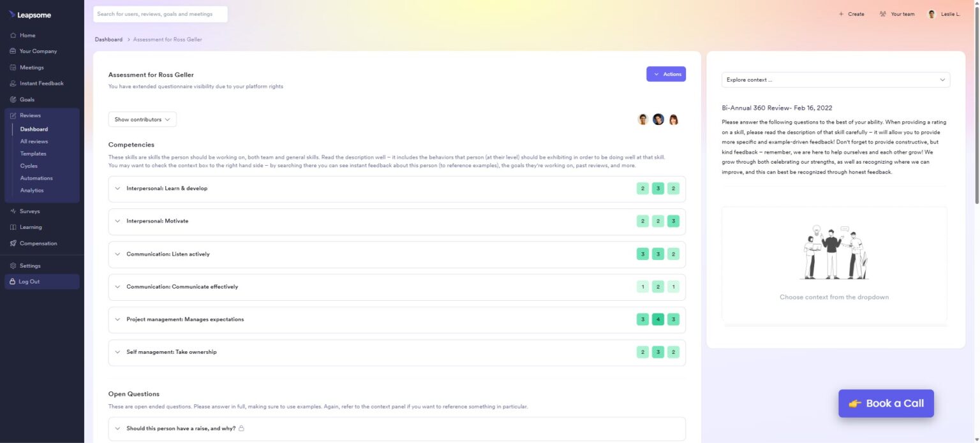Click Leslie L.'s profile avatar
Screen dimensions: 980x443
(933, 13)
